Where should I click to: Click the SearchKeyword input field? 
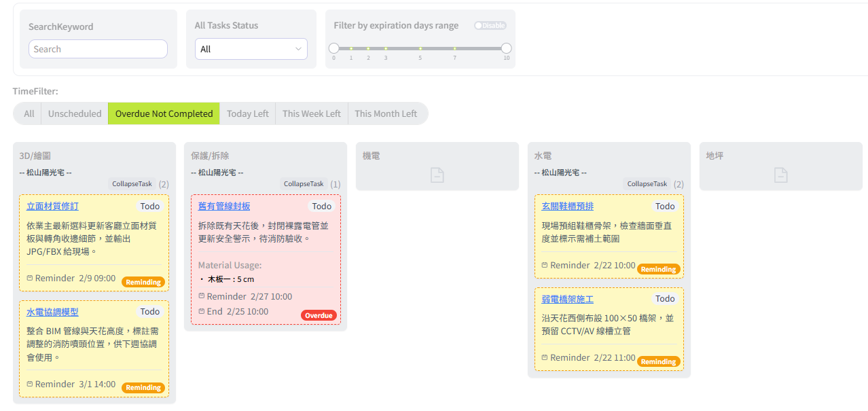pyautogui.click(x=98, y=49)
